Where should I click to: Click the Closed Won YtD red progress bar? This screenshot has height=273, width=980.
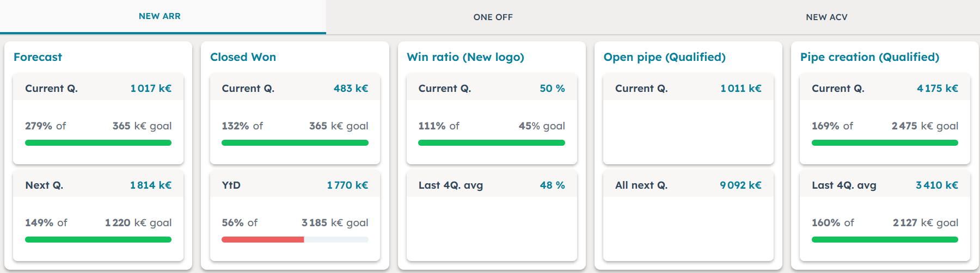click(262, 239)
